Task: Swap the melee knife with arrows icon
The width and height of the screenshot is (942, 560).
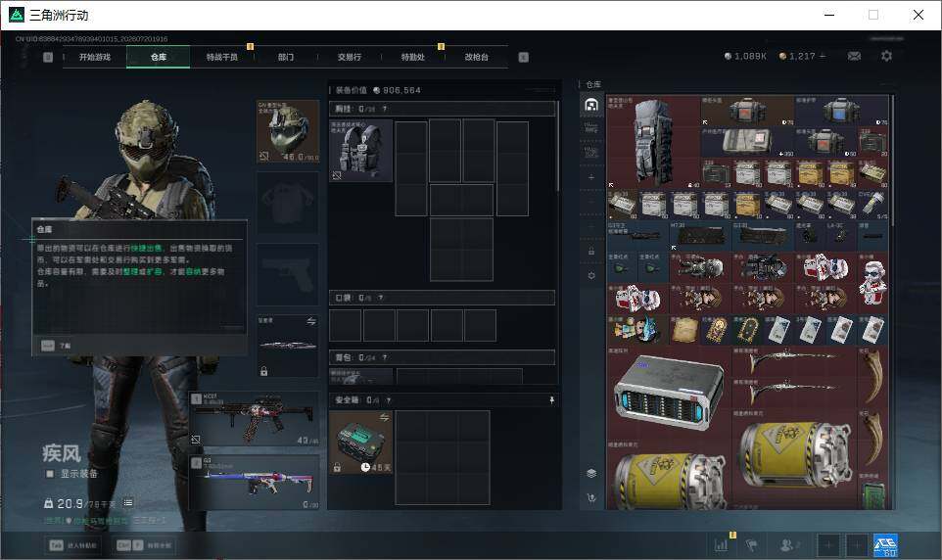Action: [311, 321]
